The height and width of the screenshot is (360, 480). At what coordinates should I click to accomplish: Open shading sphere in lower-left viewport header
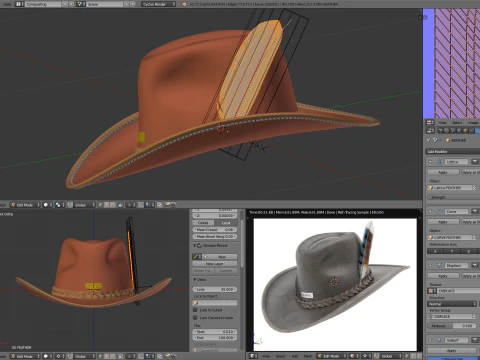pos(47,356)
